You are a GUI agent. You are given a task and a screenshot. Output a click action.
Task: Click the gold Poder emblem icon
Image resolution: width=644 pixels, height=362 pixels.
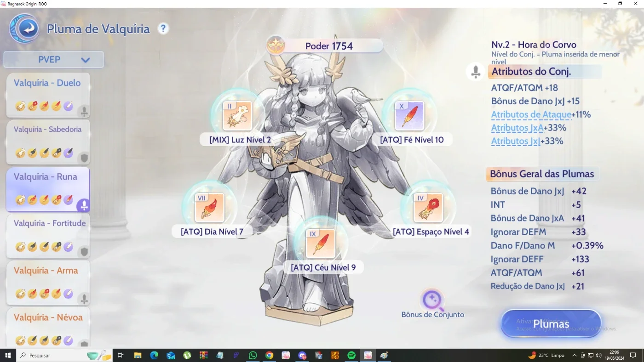pyautogui.click(x=276, y=45)
